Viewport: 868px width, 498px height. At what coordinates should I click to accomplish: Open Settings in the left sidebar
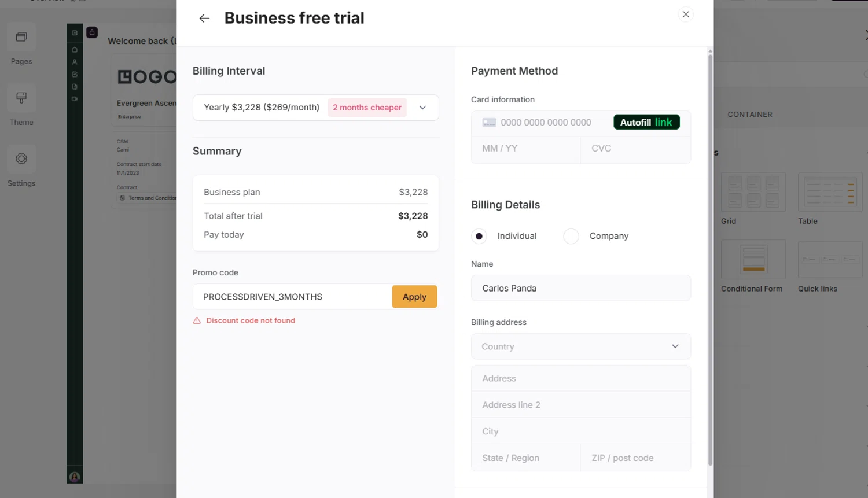21,167
